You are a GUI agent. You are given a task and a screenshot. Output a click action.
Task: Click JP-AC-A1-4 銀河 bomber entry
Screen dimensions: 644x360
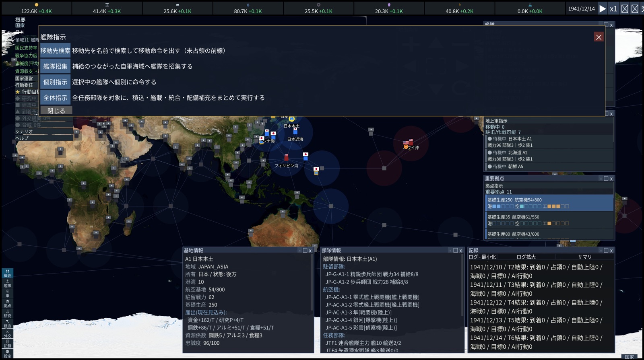coord(361,320)
